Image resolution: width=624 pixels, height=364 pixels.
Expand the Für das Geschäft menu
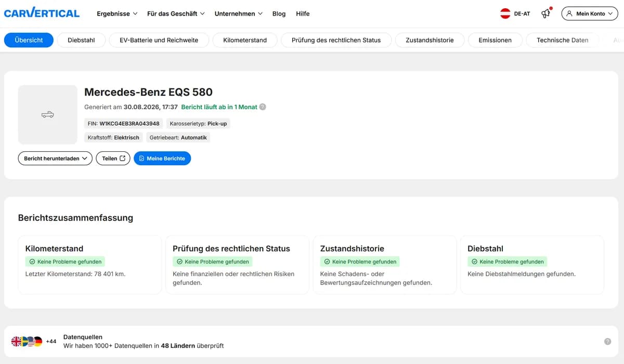coord(176,14)
